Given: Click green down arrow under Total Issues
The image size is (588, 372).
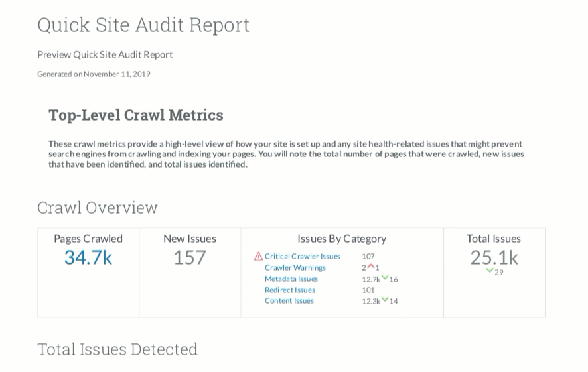Looking at the screenshot, I should [490, 271].
